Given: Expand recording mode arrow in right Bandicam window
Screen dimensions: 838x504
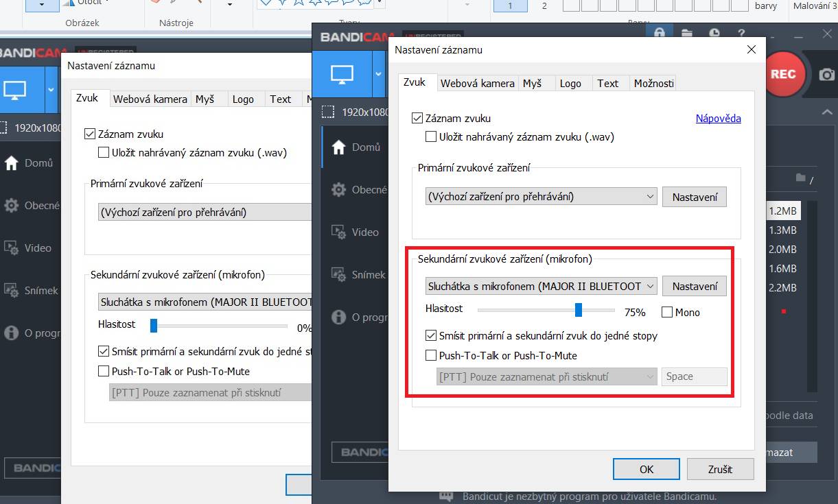Looking at the screenshot, I should pos(380,74).
